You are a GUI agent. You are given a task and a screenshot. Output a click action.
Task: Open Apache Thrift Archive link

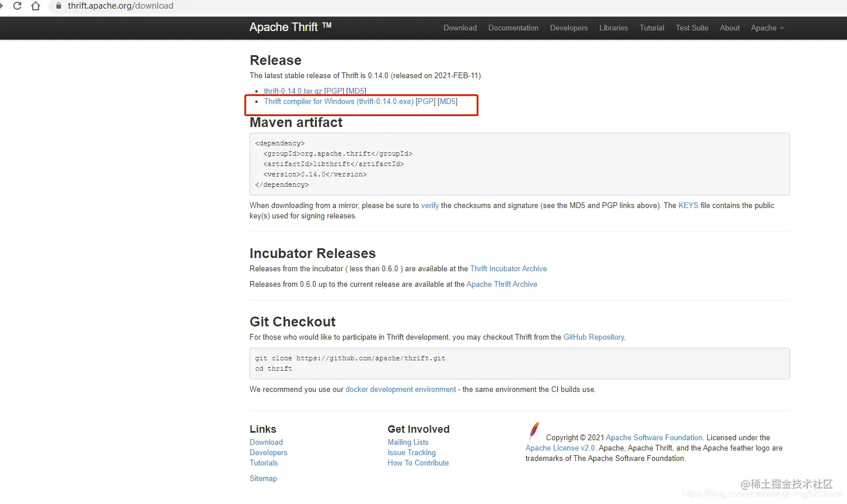tap(502, 284)
